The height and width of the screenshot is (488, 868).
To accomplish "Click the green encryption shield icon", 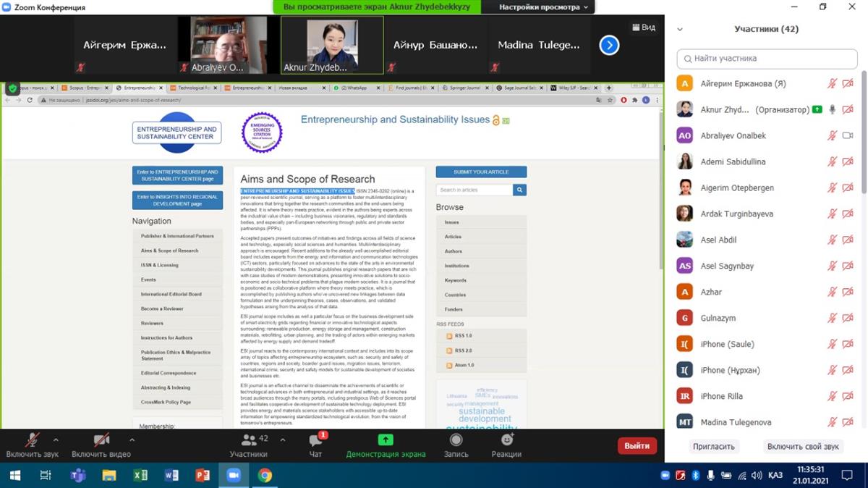I will click(x=12, y=88).
